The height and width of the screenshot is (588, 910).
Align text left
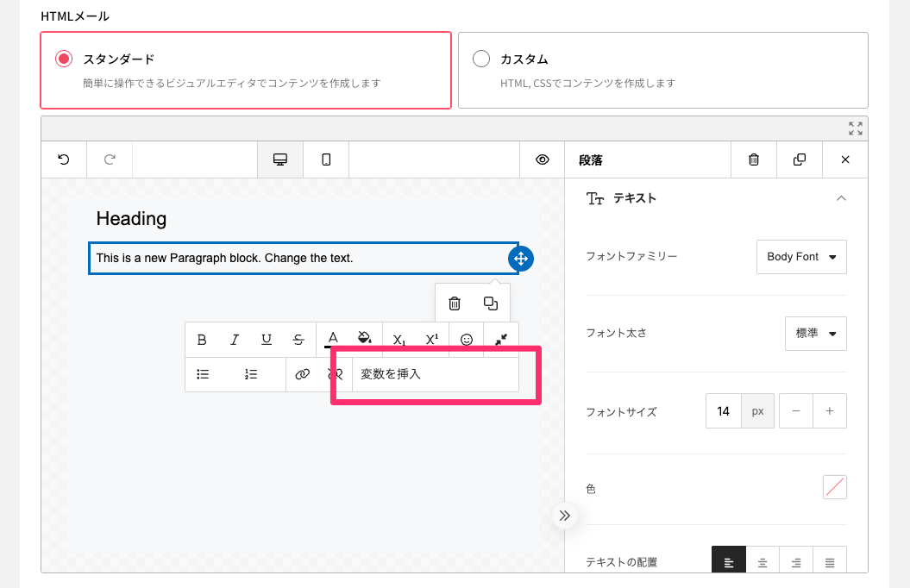tap(729, 561)
